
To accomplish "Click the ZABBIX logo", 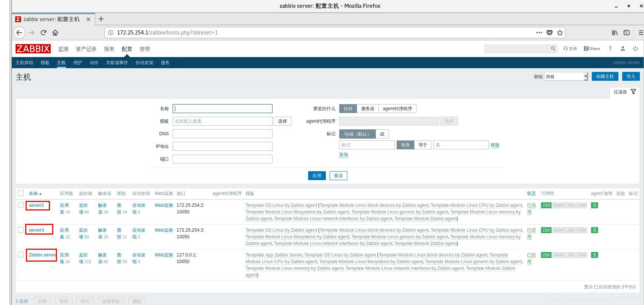I will coord(33,49).
